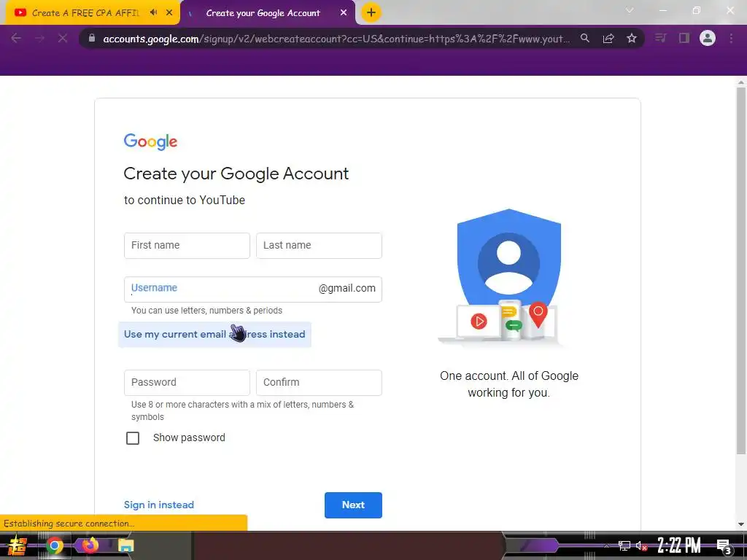This screenshot has height=560, width=747.
Task: Expand the hidden tray icons chevron
Action: pyautogui.click(x=606, y=545)
